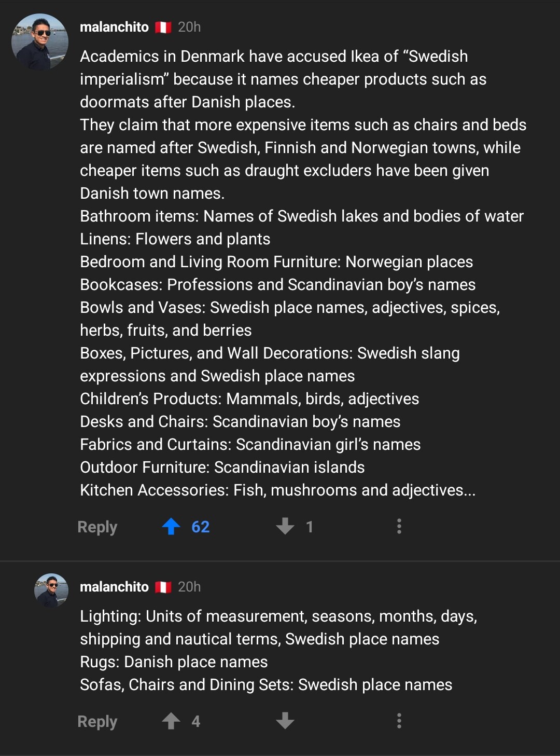The image size is (560, 756).
Task: Remove the upvote on the Ikea imperialism comment
Action: 171,527
